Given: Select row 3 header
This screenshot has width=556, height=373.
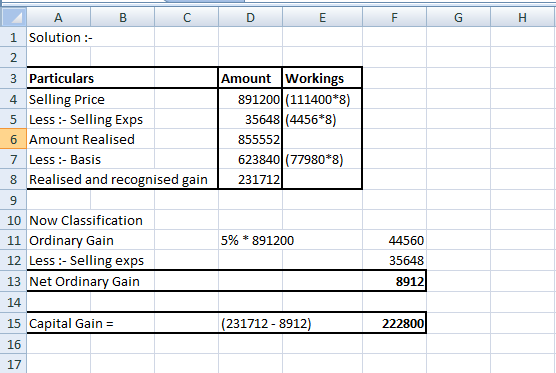Looking at the screenshot, I should (13, 78).
